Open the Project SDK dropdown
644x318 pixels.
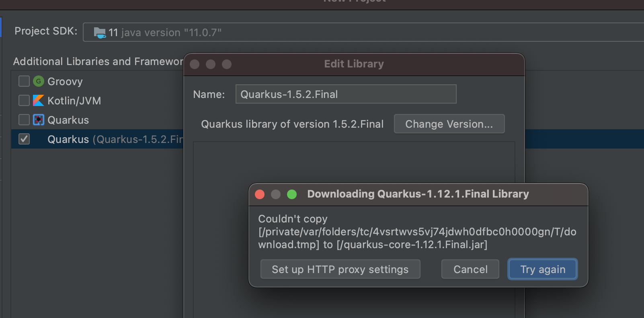pyautogui.click(x=363, y=32)
